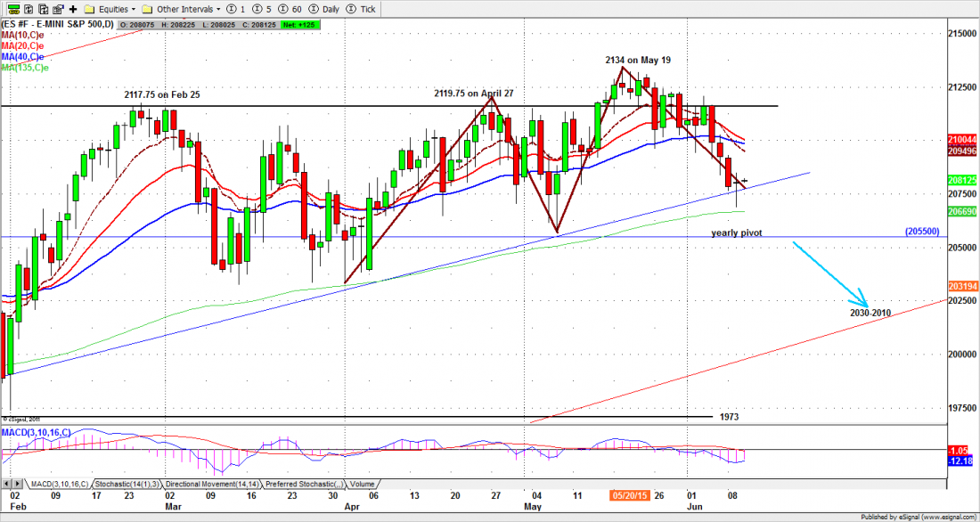Image resolution: width=980 pixels, height=522 pixels.
Task: Select the MACD(3,10,16,C) study tab
Action: (58, 484)
